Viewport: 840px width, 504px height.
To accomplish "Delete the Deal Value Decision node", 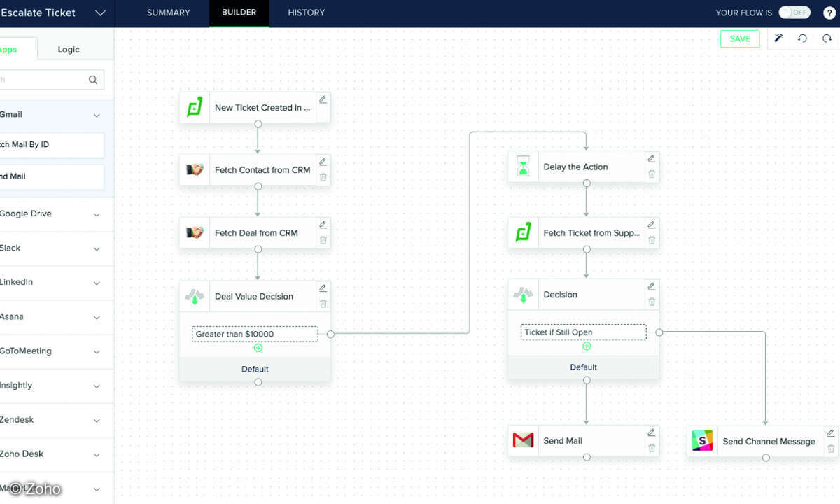I will point(323,304).
